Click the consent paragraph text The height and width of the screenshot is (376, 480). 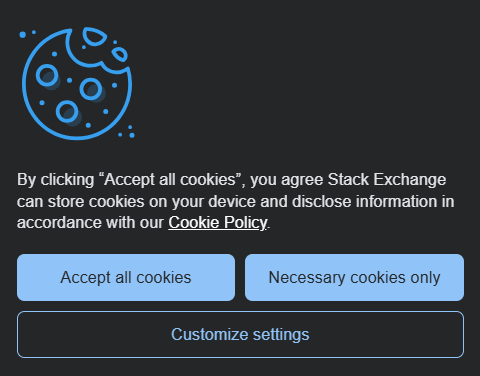[x=236, y=201]
